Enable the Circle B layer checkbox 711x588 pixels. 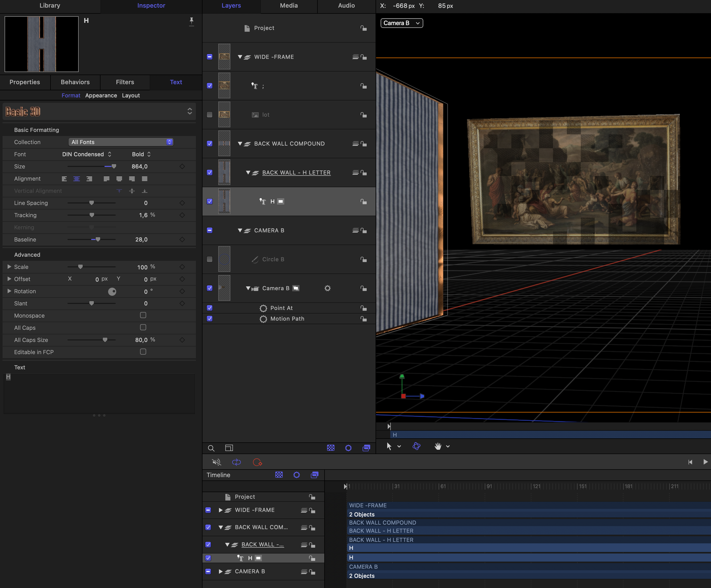(x=210, y=259)
